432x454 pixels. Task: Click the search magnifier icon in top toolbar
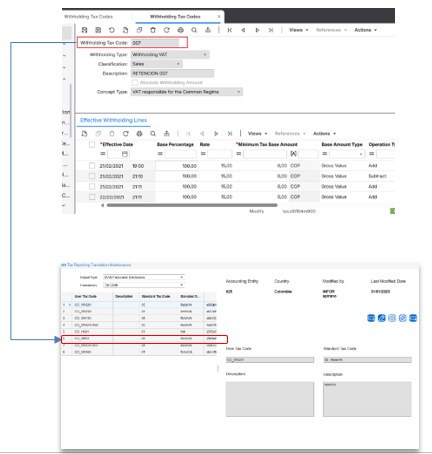pos(194,30)
